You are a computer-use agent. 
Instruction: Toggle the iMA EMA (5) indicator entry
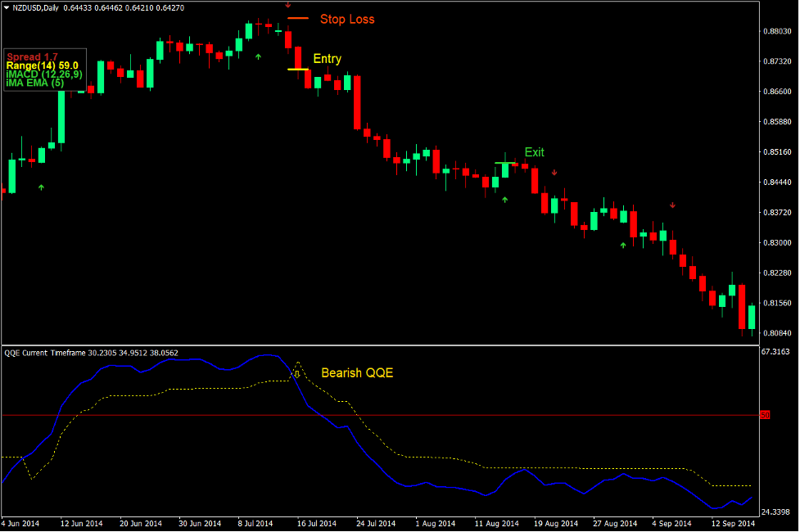click(x=34, y=82)
